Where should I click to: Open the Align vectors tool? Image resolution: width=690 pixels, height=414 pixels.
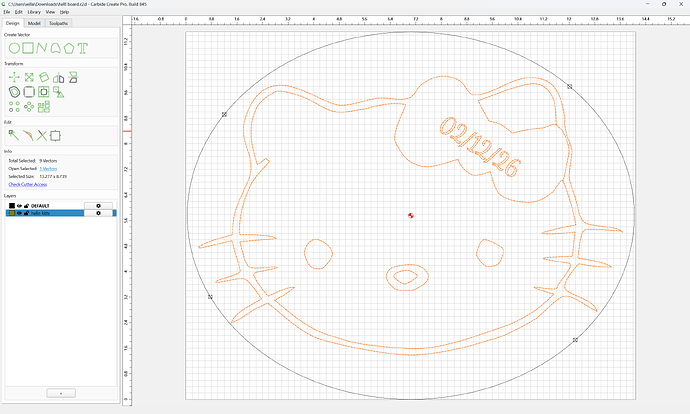(73, 77)
